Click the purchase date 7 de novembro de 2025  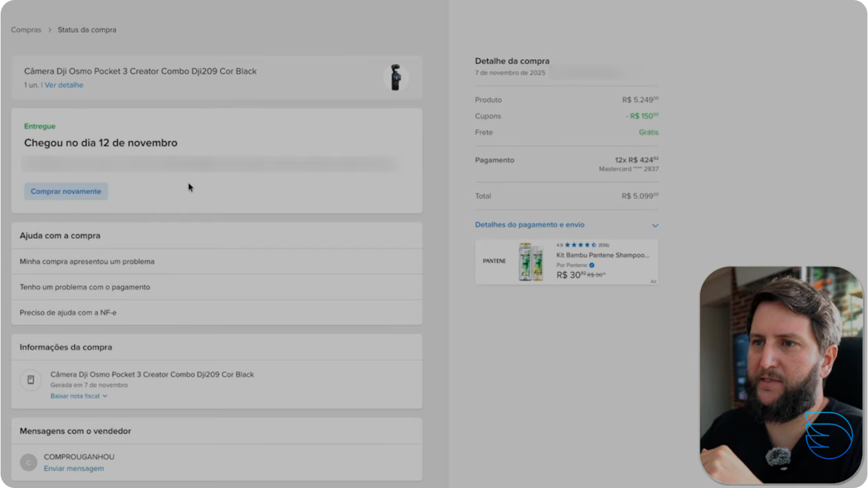click(x=510, y=73)
